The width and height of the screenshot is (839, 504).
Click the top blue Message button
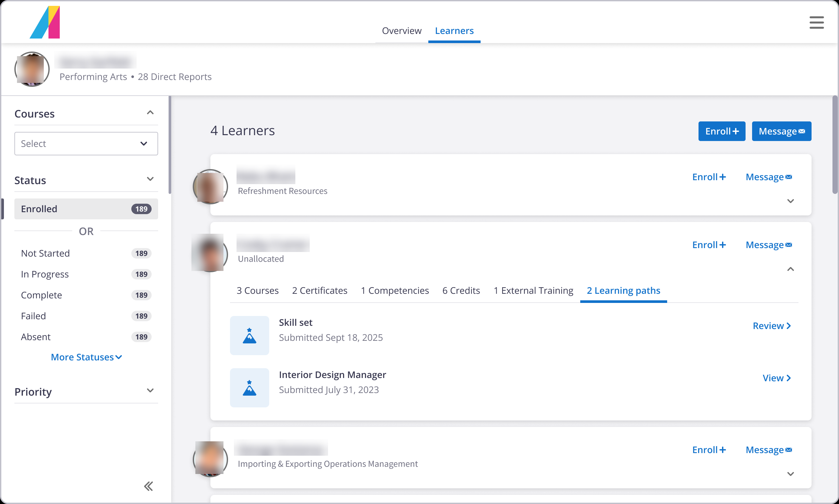[781, 131]
